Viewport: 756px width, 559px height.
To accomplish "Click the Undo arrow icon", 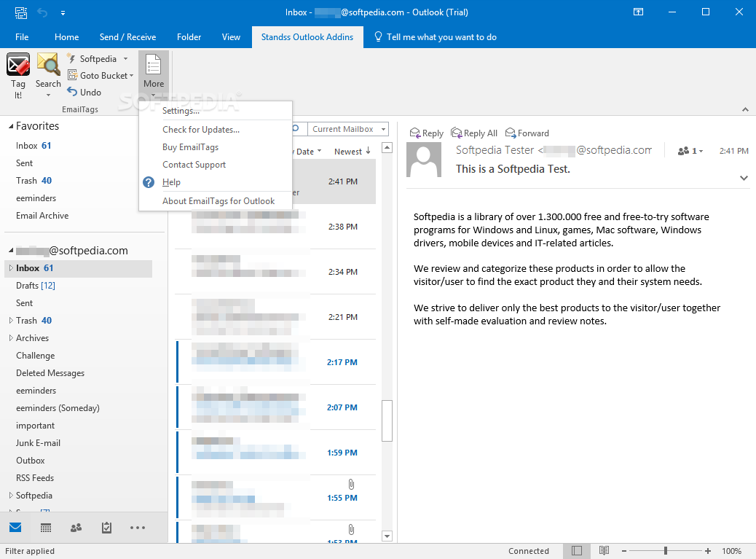I will point(72,92).
